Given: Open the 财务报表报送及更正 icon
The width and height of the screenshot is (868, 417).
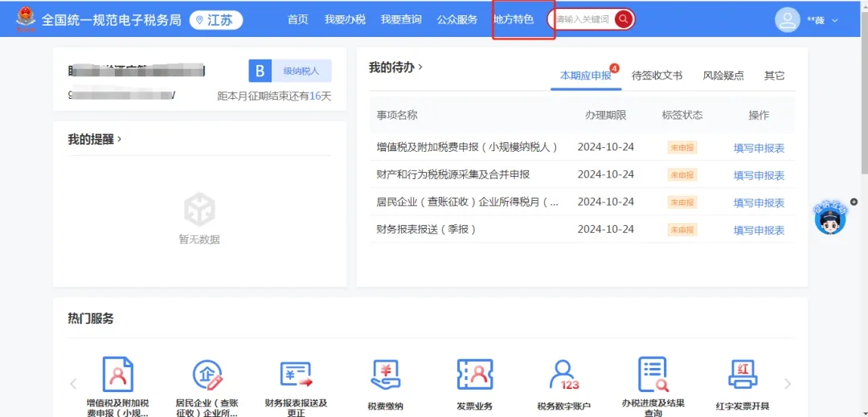Looking at the screenshot, I should point(295,374).
